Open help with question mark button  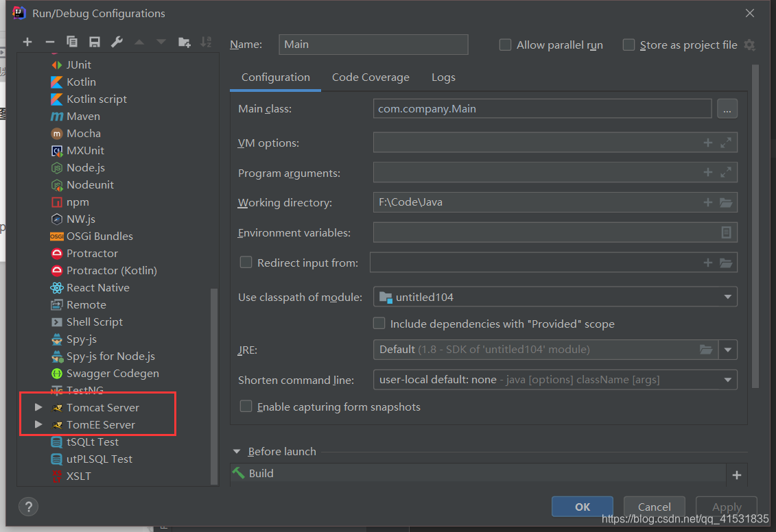click(29, 507)
